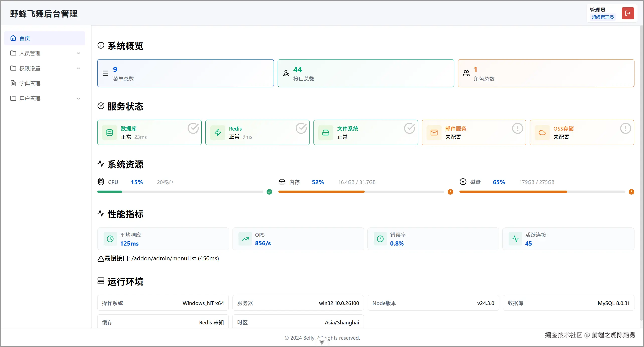Click the Redis lightning bolt icon
644x347 pixels.
coord(218,133)
